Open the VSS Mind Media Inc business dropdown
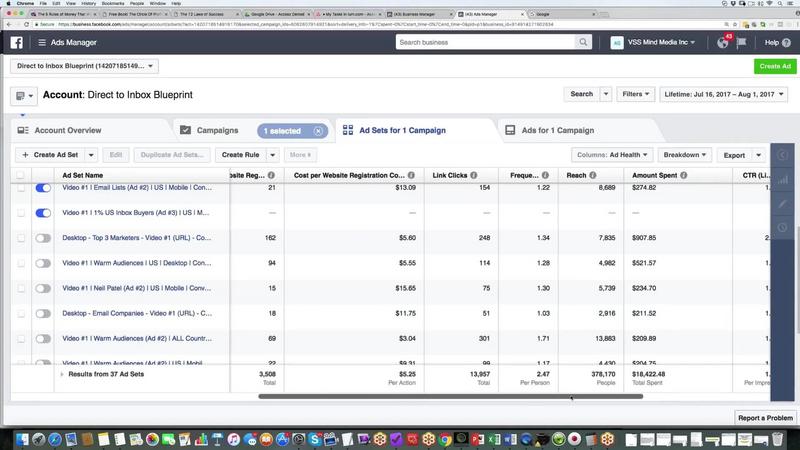 pos(661,42)
